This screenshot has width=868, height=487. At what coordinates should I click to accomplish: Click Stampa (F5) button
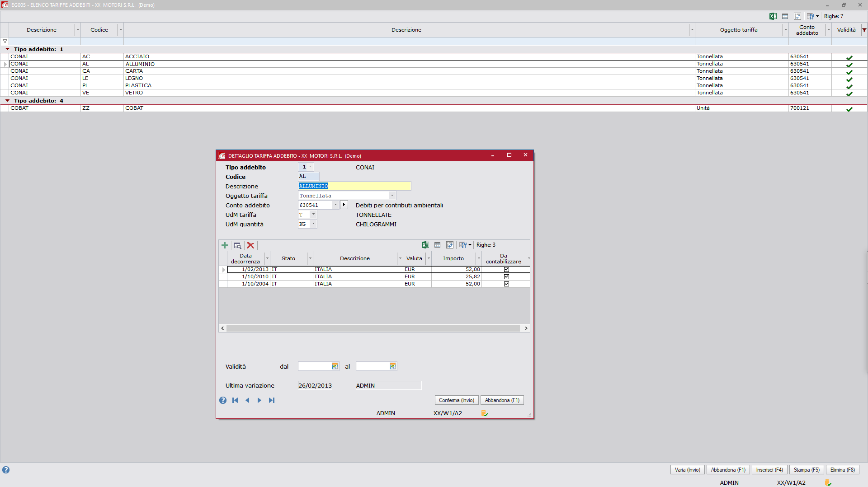tap(807, 470)
